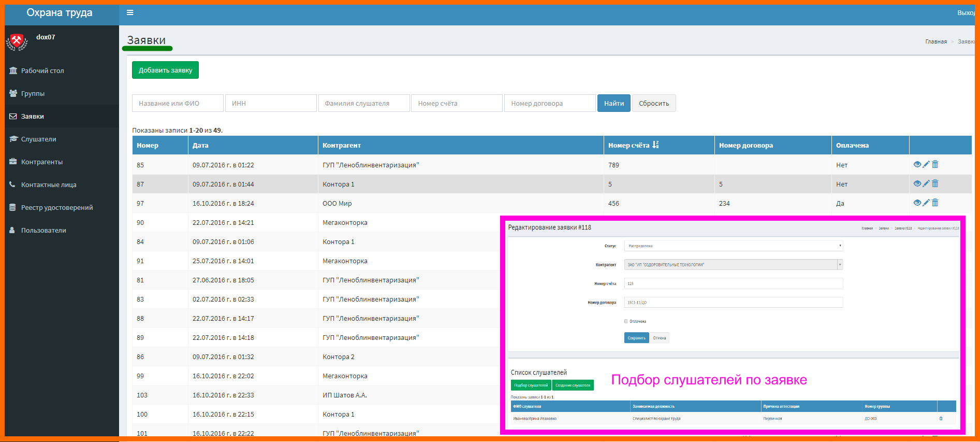Reset filters with Сбросить button
Image resolution: width=980 pixels, height=442 pixels.
click(654, 103)
